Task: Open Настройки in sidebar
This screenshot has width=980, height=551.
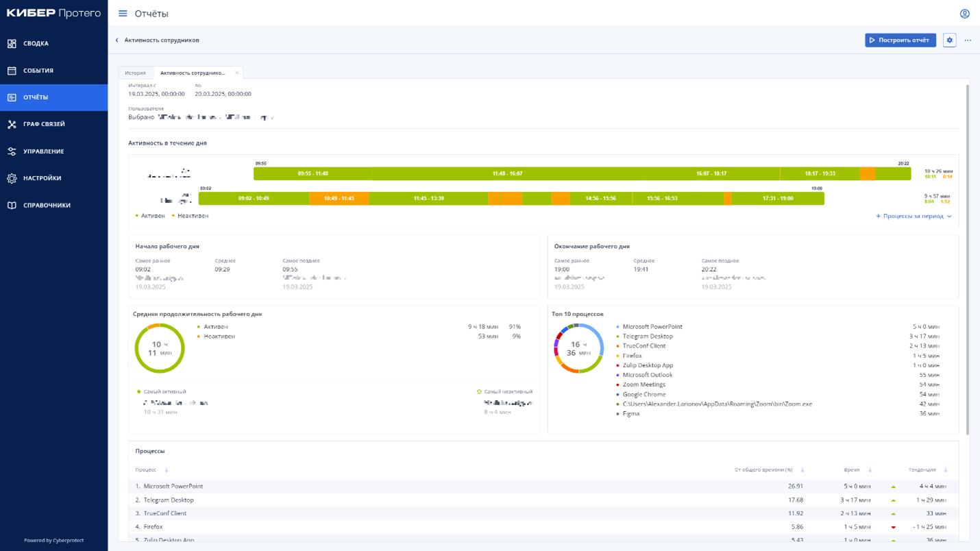Action: click(x=53, y=178)
